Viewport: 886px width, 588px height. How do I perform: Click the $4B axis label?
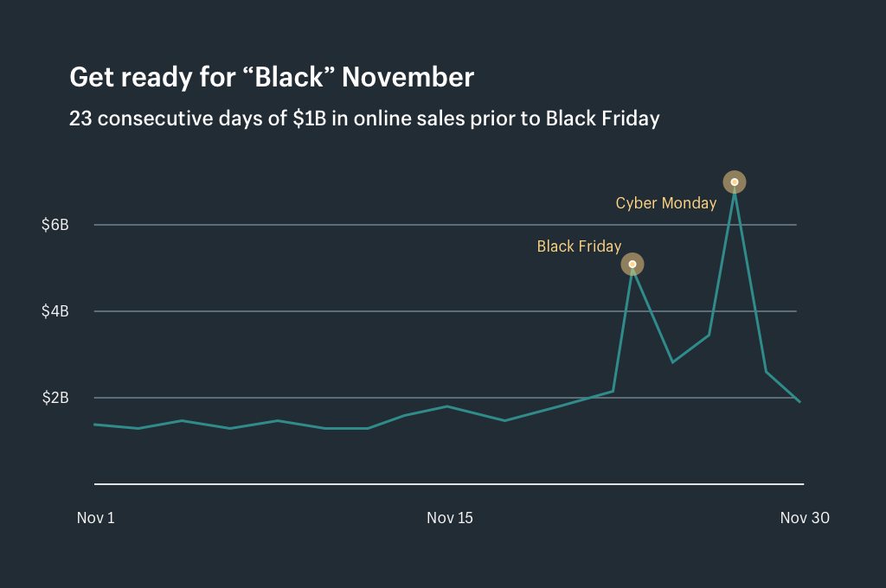55,311
